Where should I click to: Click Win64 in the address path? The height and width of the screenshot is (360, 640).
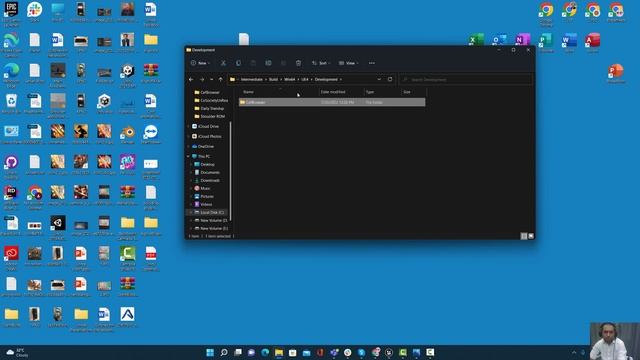290,80
